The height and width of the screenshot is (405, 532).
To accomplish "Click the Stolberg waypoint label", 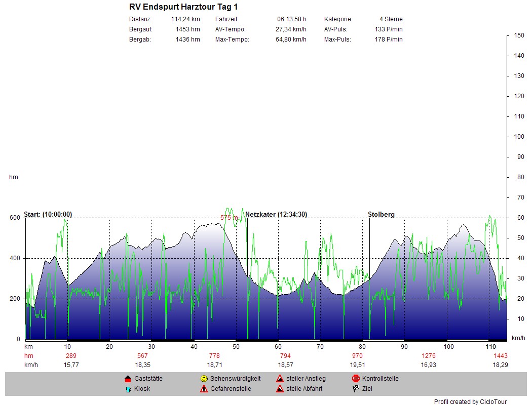I will (x=381, y=214).
